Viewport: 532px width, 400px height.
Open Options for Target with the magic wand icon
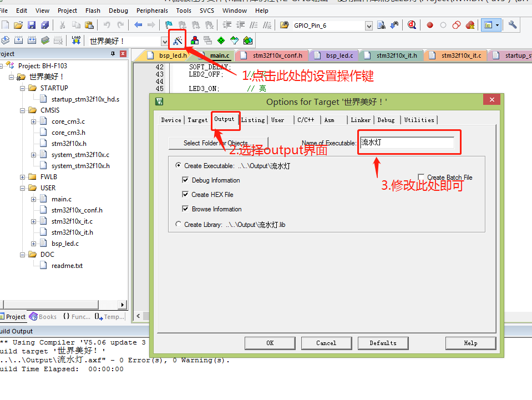[x=178, y=40]
